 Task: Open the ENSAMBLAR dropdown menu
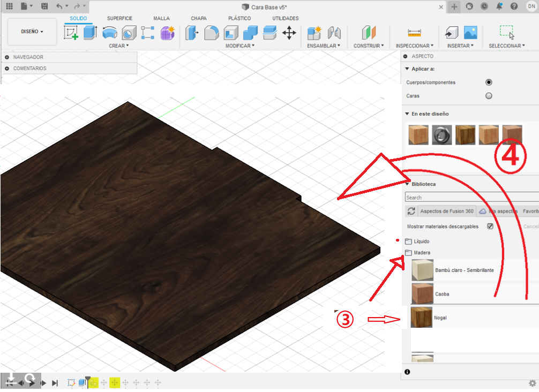(x=324, y=46)
